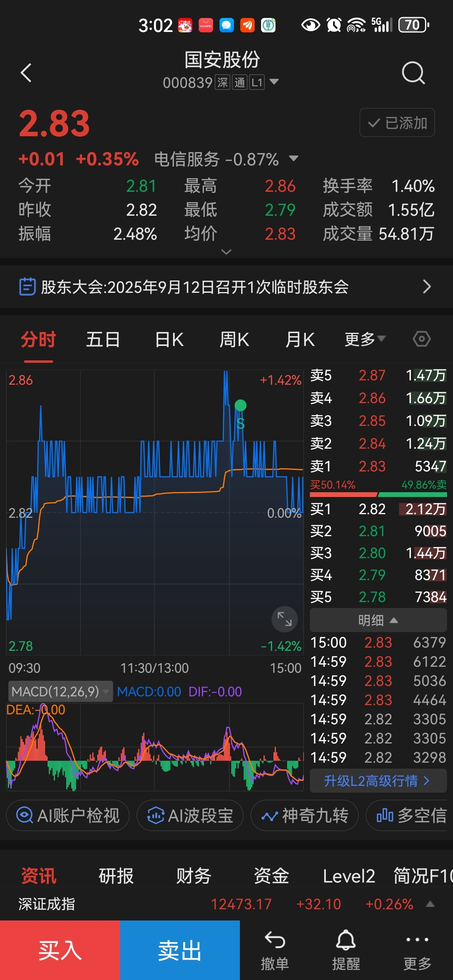Tap the alarm clock status icon
Image resolution: width=453 pixels, height=980 pixels.
click(x=334, y=25)
